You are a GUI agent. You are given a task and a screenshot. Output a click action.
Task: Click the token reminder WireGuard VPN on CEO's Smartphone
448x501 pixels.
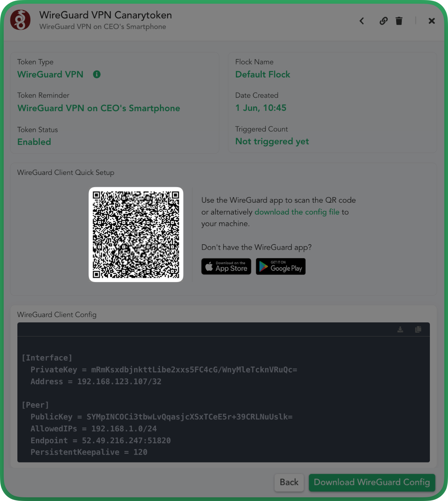point(99,108)
